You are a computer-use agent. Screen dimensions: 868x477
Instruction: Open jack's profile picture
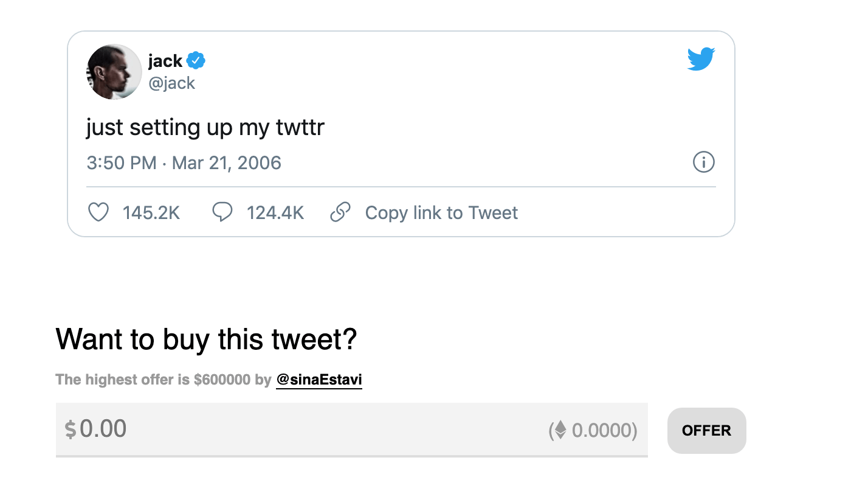tap(115, 72)
